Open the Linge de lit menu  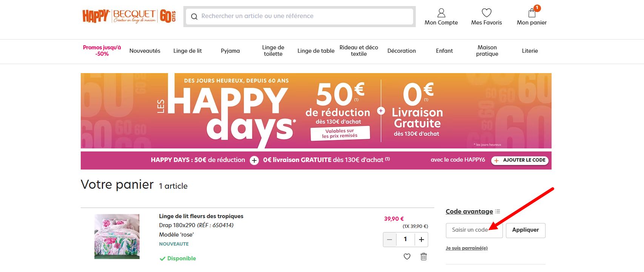pyautogui.click(x=188, y=51)
